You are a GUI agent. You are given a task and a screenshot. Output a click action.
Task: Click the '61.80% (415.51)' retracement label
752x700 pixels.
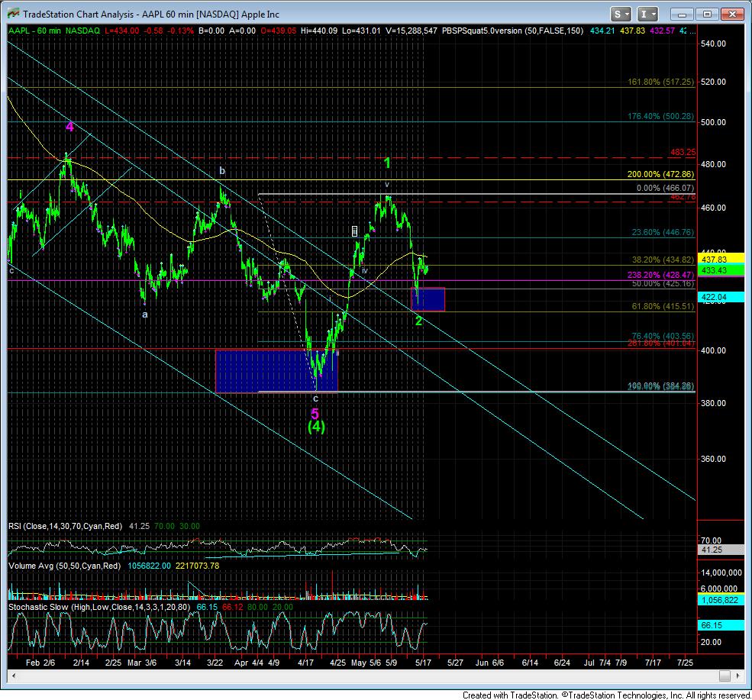pos(663,306)
